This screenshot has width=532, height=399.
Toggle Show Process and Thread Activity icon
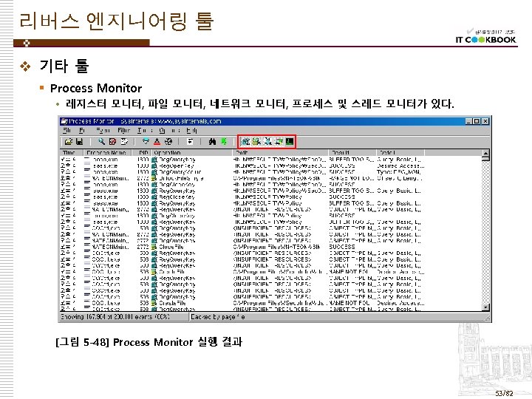point(279,141)
